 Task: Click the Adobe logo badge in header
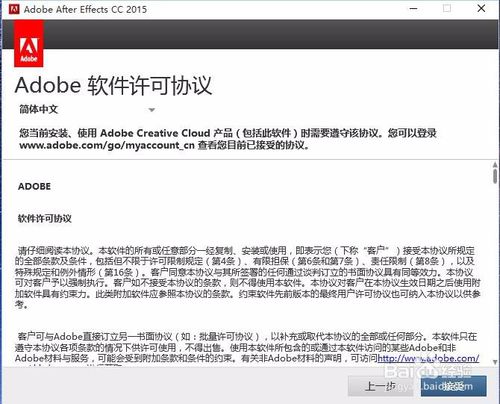tap(29, 44)
